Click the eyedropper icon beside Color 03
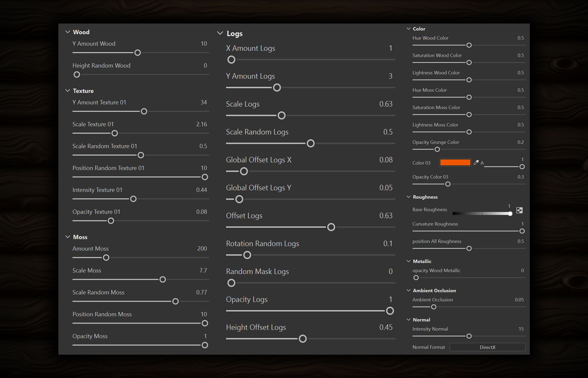 476,163
